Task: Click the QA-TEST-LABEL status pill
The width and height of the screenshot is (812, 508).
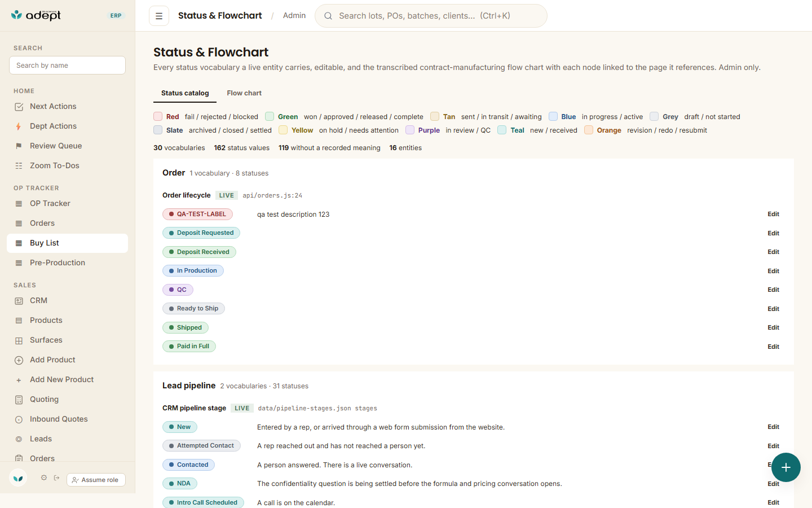Action: pos(197,214)
